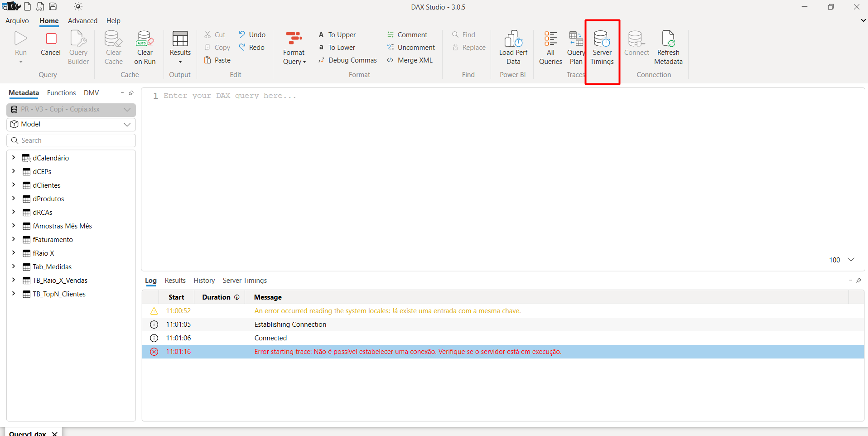Click the metadata Search field
Screen dimensions: 868x436
[71, 140]
